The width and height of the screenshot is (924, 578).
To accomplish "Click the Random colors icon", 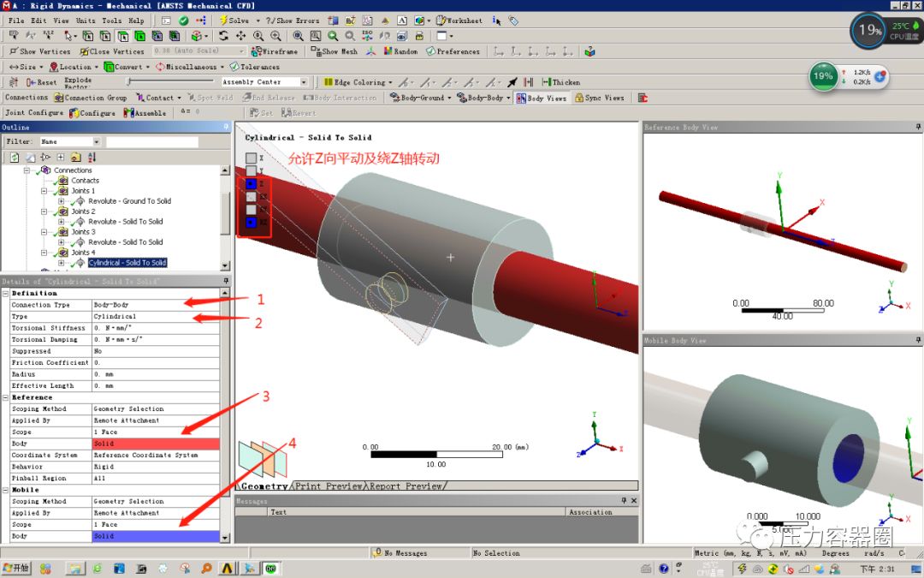I will click(388, 51).
